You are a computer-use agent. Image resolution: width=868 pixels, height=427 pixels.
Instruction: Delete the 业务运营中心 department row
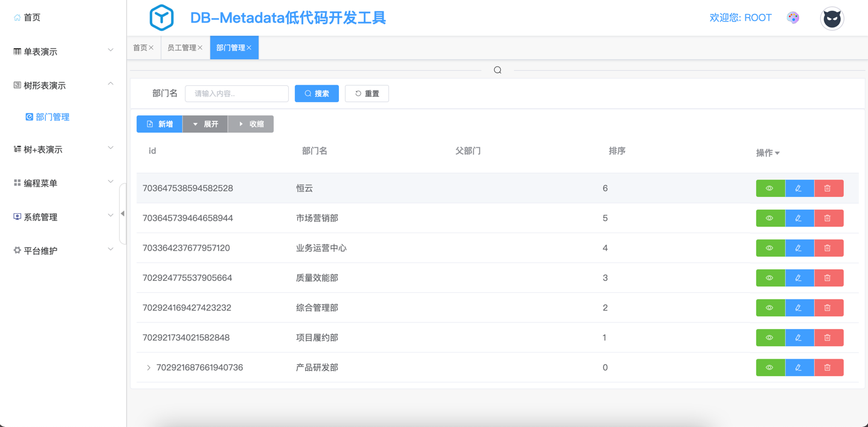pyautogui.click(x=828, y=248)
